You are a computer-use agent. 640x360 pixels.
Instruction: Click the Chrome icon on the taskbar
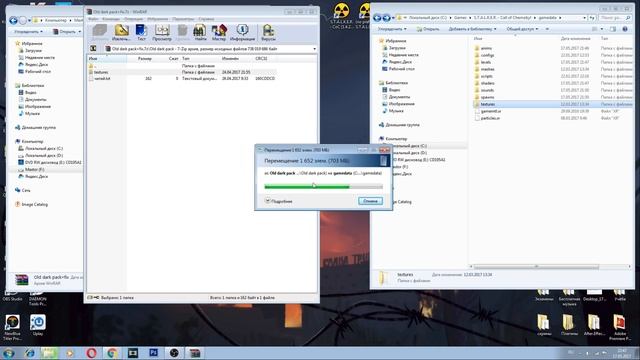112,353
